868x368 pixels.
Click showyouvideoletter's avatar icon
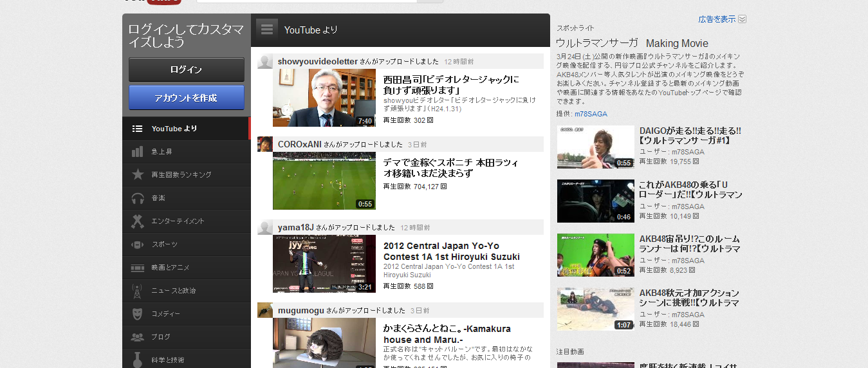point(265,61)
